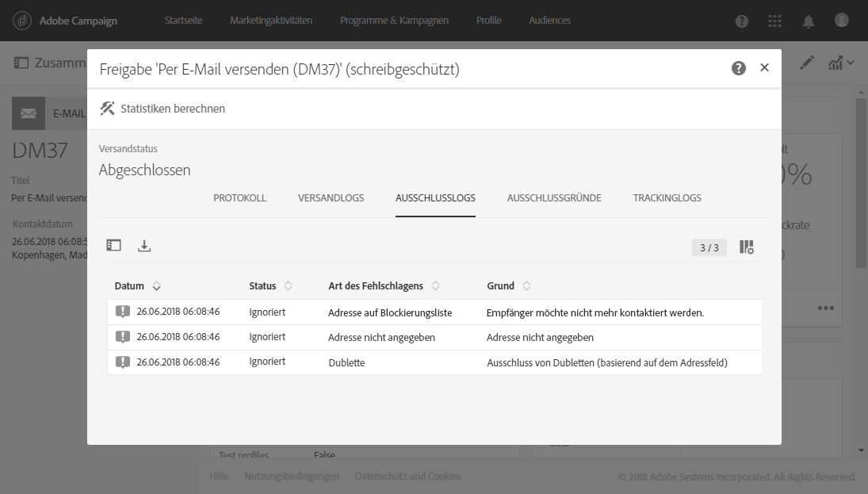Switch to the Versandlogs tab
This screenshot has width=868, height=494.
(331, 198)
